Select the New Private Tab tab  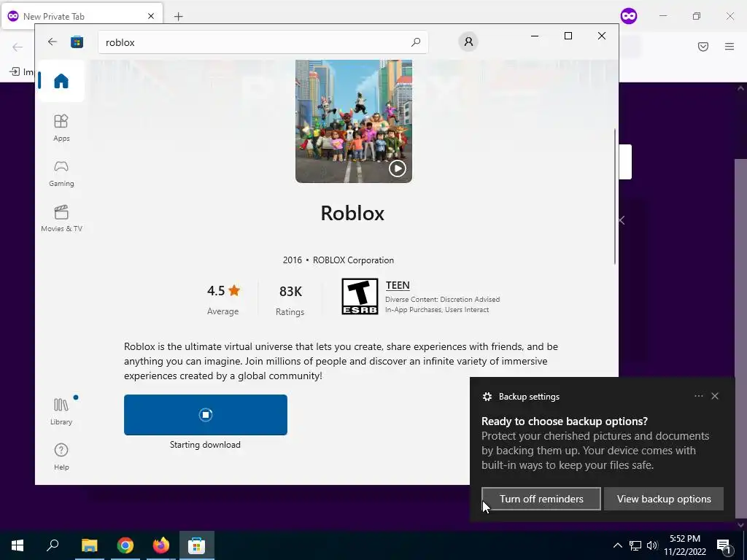pos(82,16)
